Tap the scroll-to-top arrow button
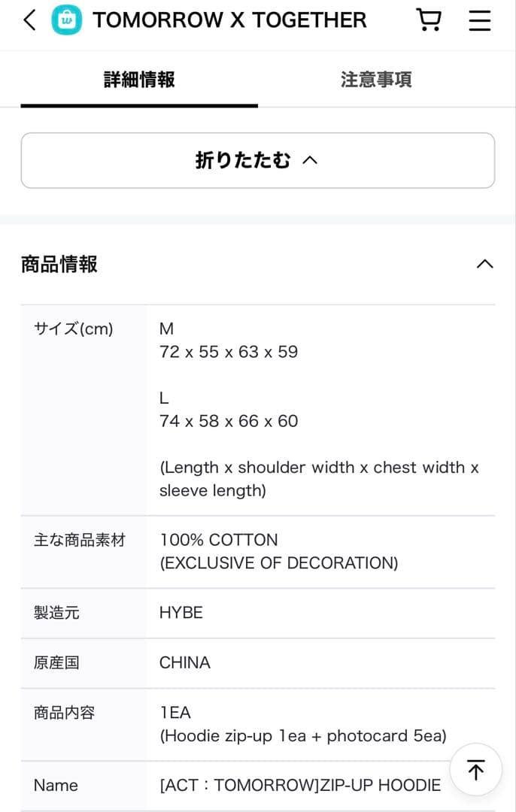516x812 pixels. 475,769
